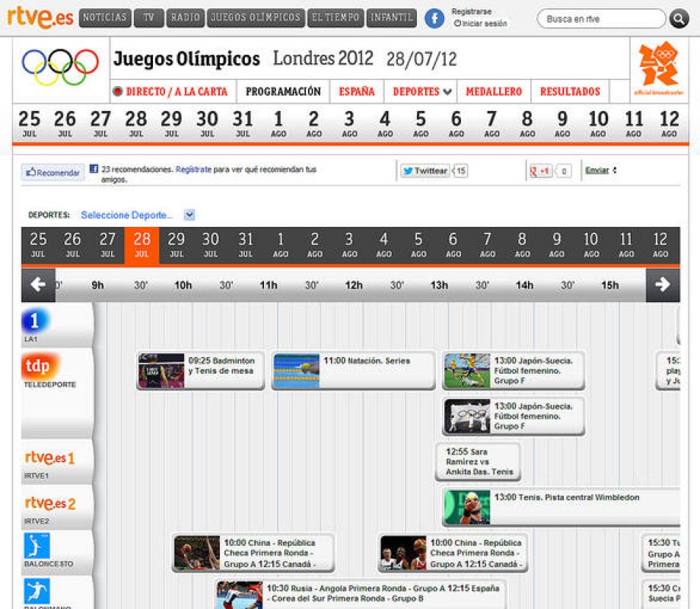Click the London 2012 official broadcaster logo

pyautogui.click(x=658, y=69)
